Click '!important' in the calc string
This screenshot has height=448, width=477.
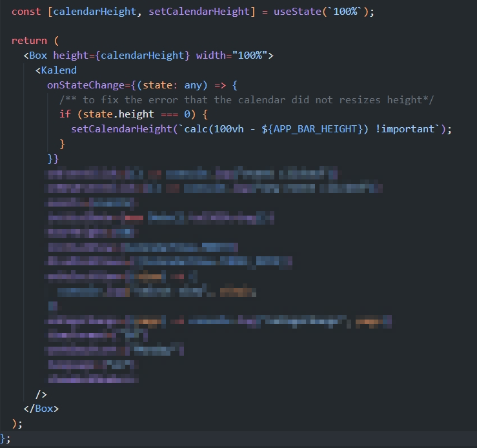pyautogui.click(x=405, y=129)
